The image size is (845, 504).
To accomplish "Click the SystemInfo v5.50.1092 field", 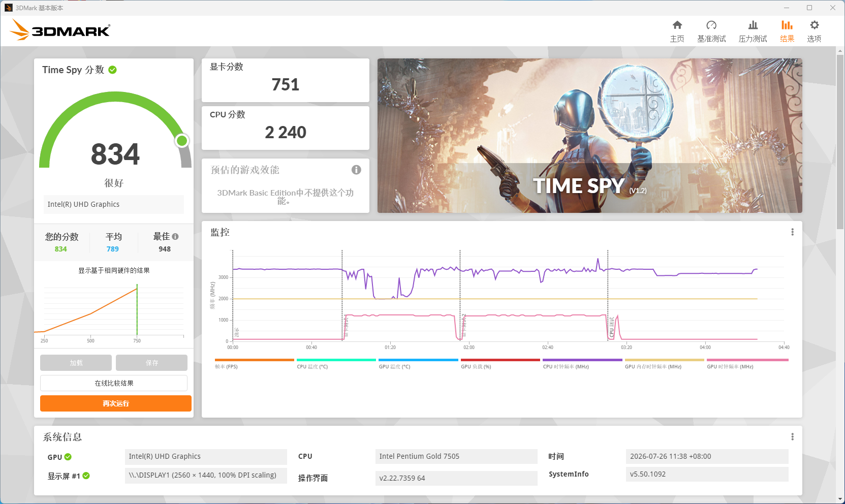I will [x=707, y=474].
